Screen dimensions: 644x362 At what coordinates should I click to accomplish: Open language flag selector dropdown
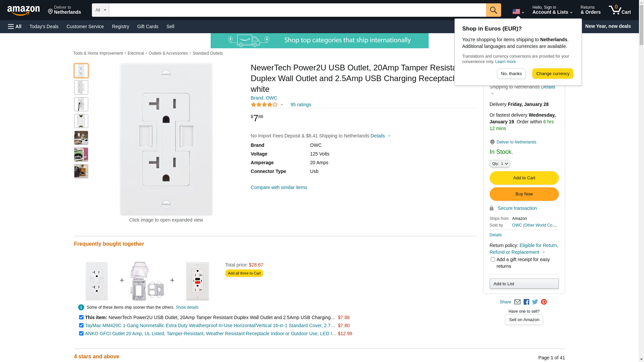pyautogui.click(x=518, y=12)
